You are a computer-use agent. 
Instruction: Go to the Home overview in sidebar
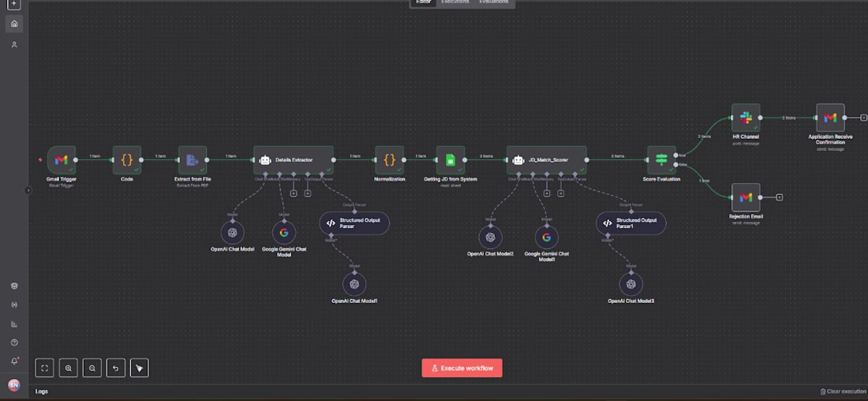(14, 23)
